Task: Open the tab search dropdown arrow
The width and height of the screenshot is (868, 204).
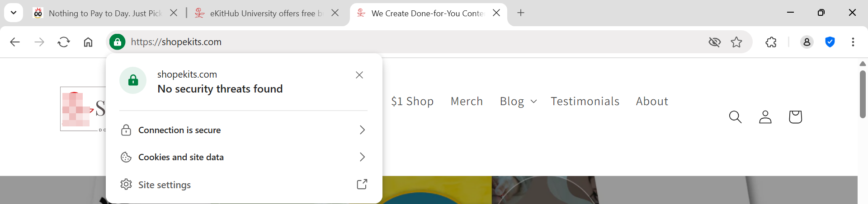Action: pyautogui.click(x=14, y=13)
